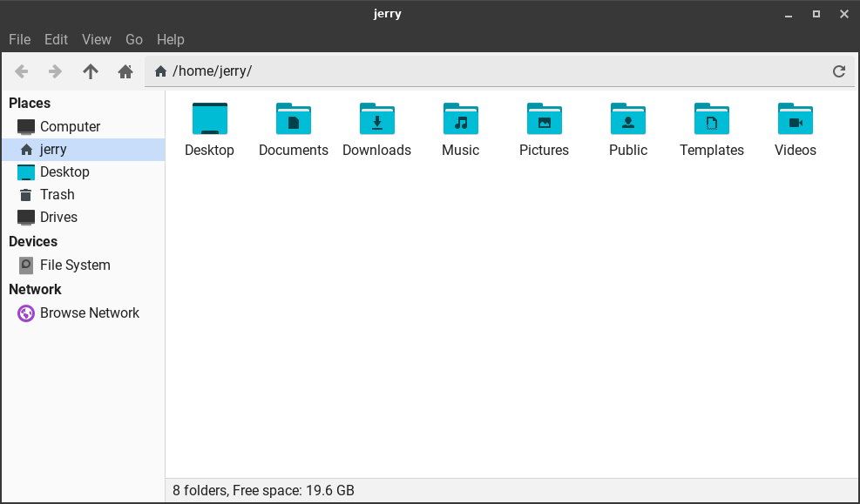
Task: Select the Music folder icon
Action: click(x=460, y=119)
